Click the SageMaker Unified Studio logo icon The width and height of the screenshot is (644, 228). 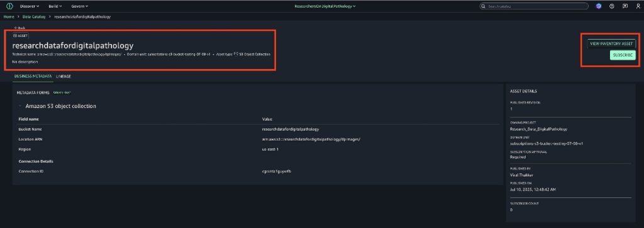pos(9,6)
